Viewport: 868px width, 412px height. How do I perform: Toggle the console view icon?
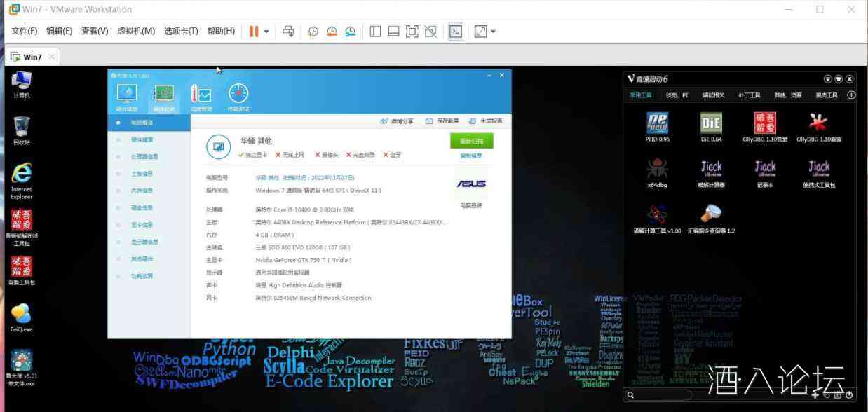456,31
